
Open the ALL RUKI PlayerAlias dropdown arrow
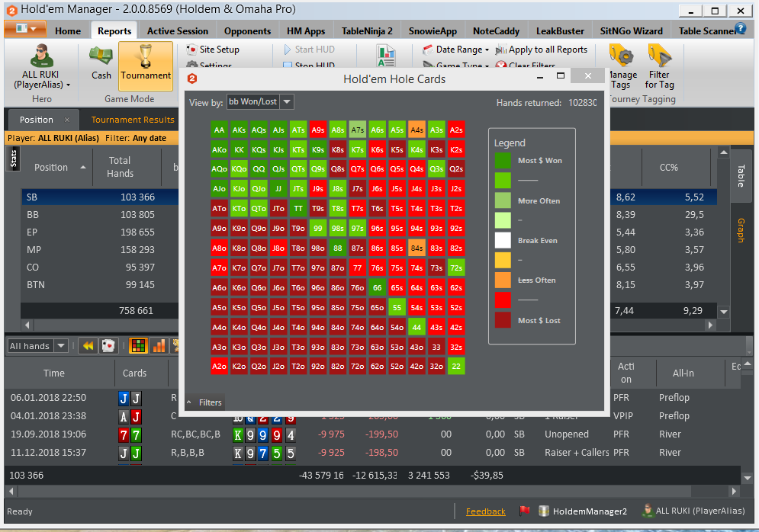click(x=68, y=85)
